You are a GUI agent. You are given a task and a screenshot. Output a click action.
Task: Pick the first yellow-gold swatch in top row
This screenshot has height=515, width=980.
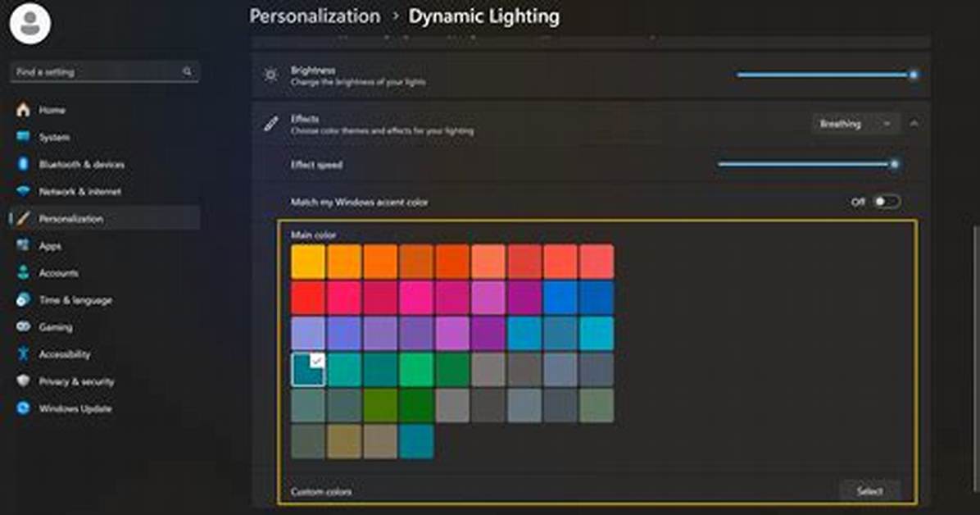click(308, 262)
